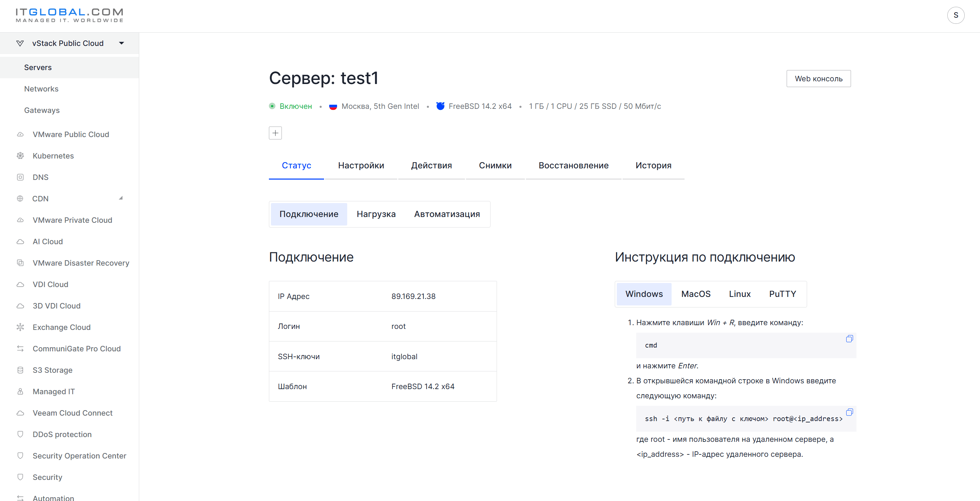Click the cmd code block

[x=746, y=345]
